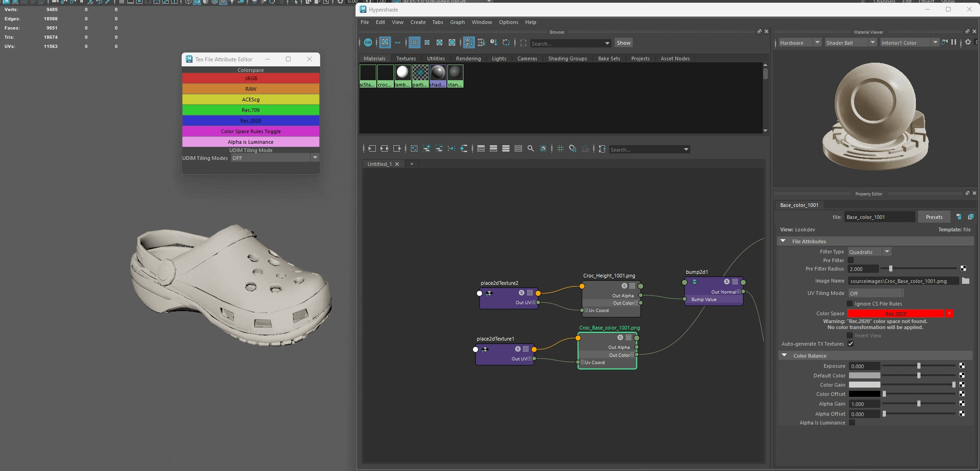Screen dimensions: 980x471
Task: Click the Color Offset black swatch
Action: pos(864,394)
